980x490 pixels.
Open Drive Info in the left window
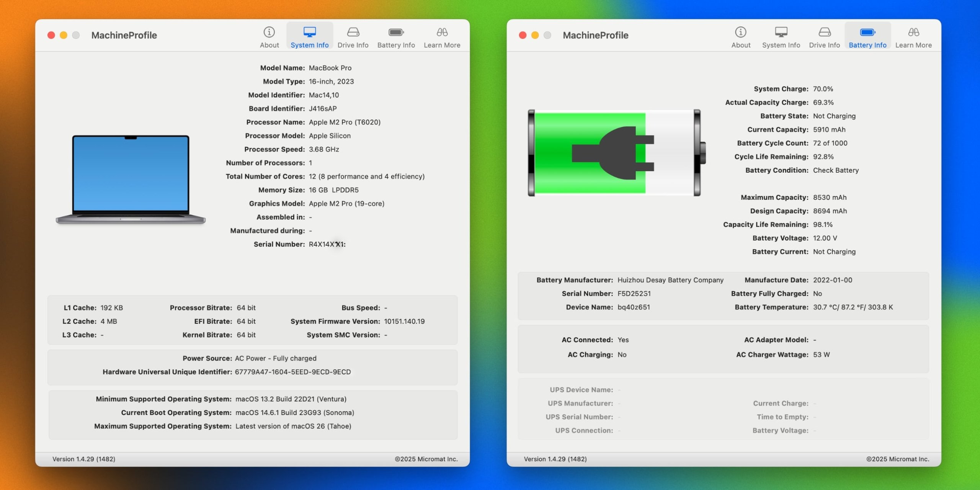point(353,33)
